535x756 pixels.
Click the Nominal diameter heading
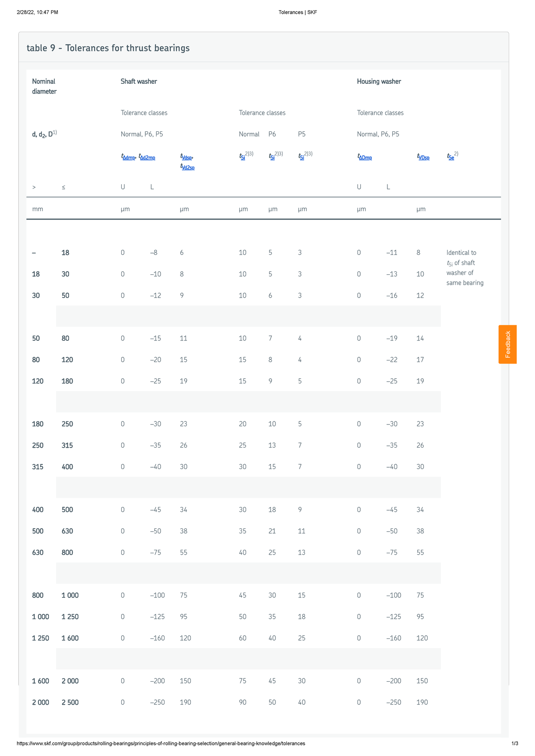pyautogui.click(x=44, y=86)
